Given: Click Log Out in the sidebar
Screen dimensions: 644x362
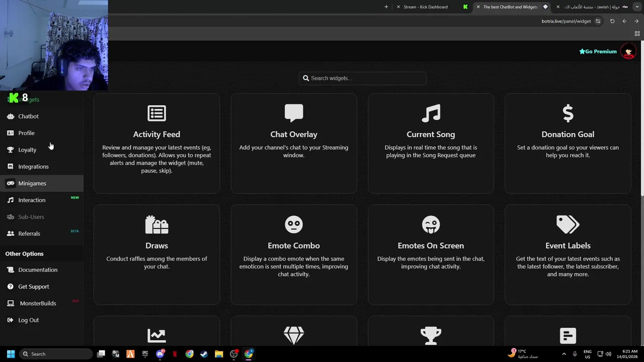Looking at the screenshot, I should click(42, 320).
